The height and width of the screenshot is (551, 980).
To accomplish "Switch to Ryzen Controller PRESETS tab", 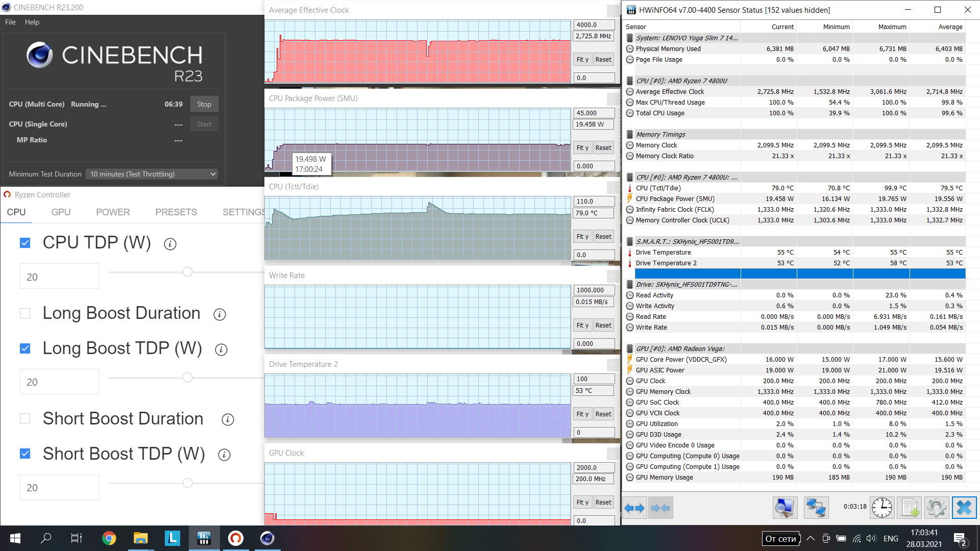I will 176,212.
